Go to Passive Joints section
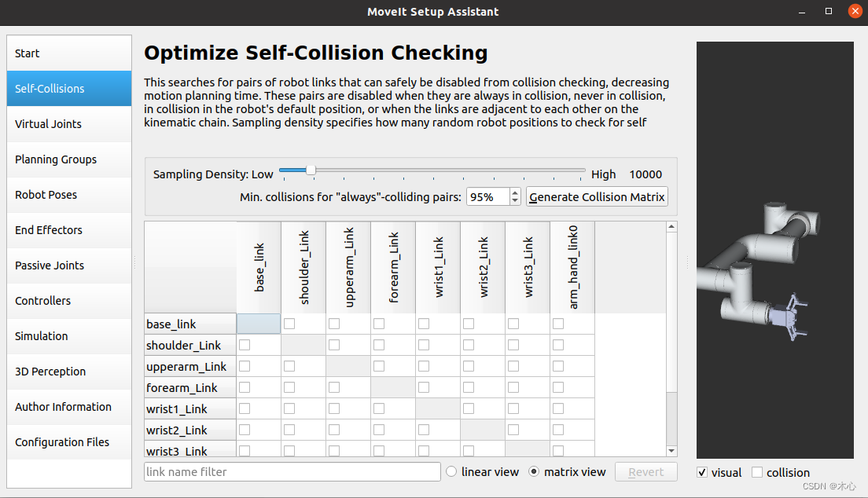The height and width of the screenshot is (498, 868). 69,265
